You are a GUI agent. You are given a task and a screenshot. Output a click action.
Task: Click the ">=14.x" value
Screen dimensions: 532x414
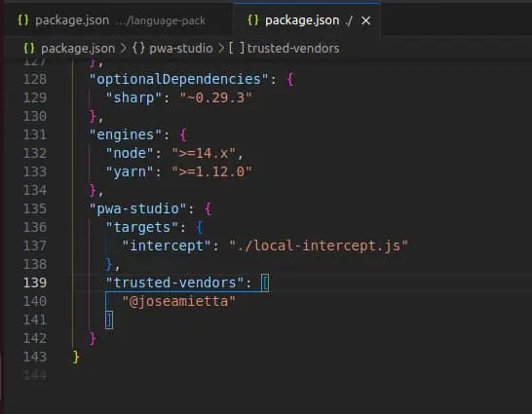(x=204, y=153)
